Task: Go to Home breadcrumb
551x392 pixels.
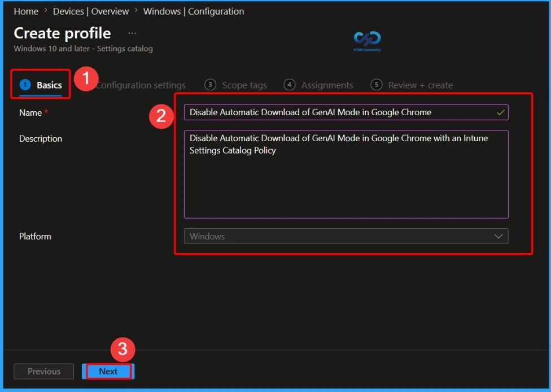Action: pos(26,11)
